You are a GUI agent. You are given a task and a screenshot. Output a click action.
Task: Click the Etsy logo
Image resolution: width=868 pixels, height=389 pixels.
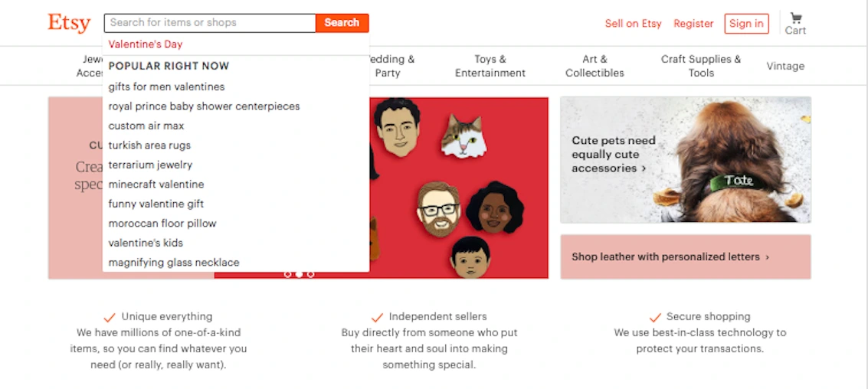point(69,23)
